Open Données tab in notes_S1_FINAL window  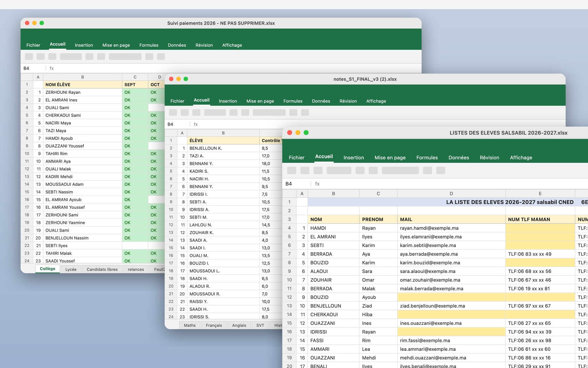point(321,101)
